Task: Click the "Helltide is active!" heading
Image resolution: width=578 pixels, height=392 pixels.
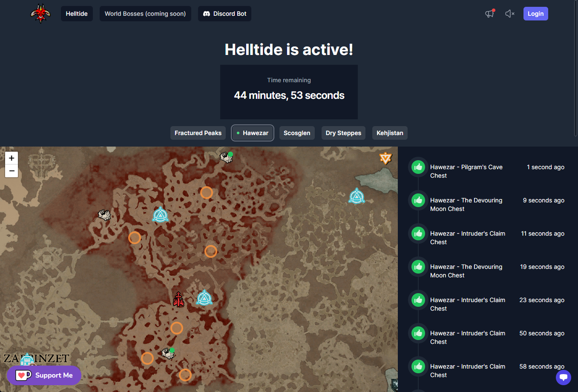Action: [289, 49]
